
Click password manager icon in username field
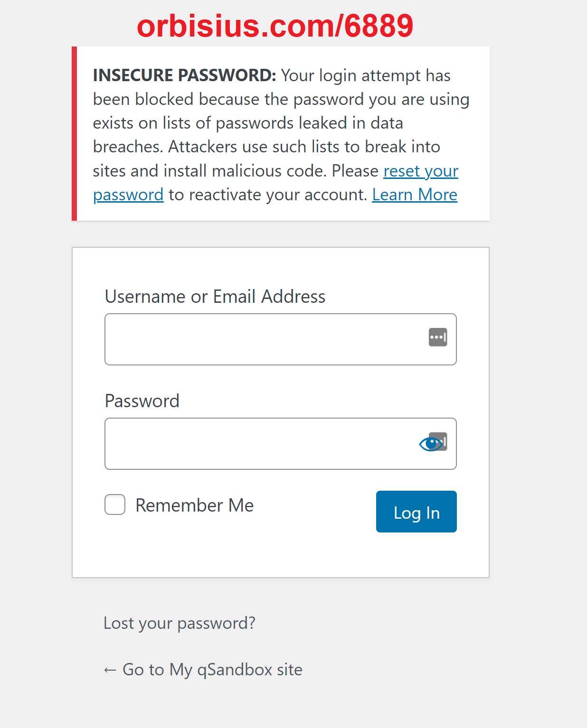[438, 337]
